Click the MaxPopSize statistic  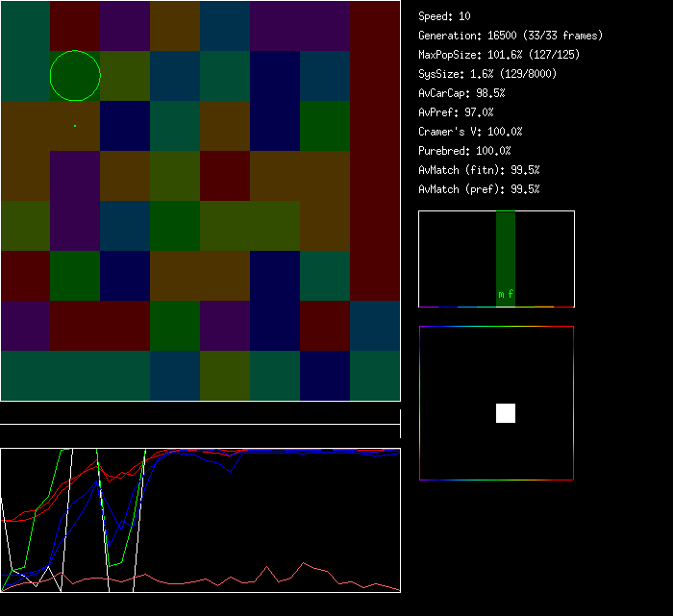[x=499, y=55]
